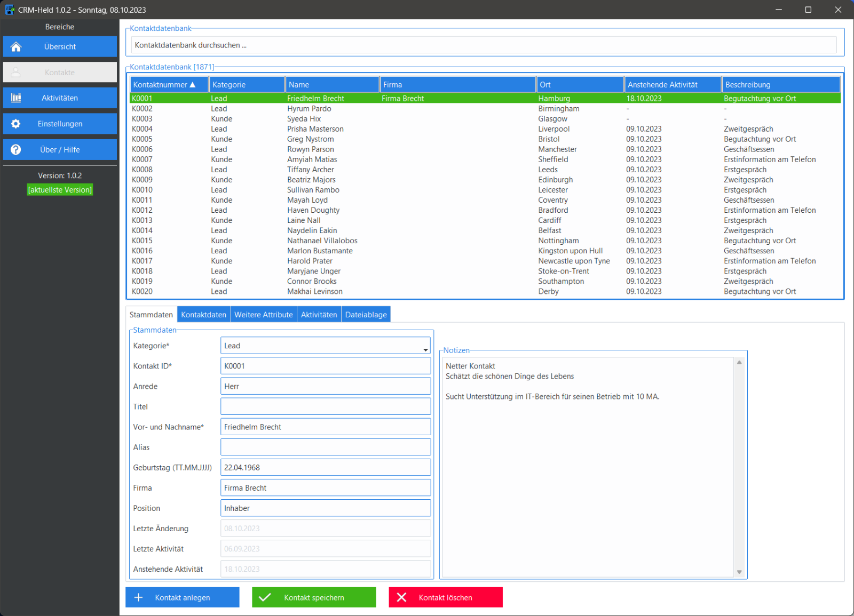
Task: Open the Dateiablage tab
Action: [366, 315]
